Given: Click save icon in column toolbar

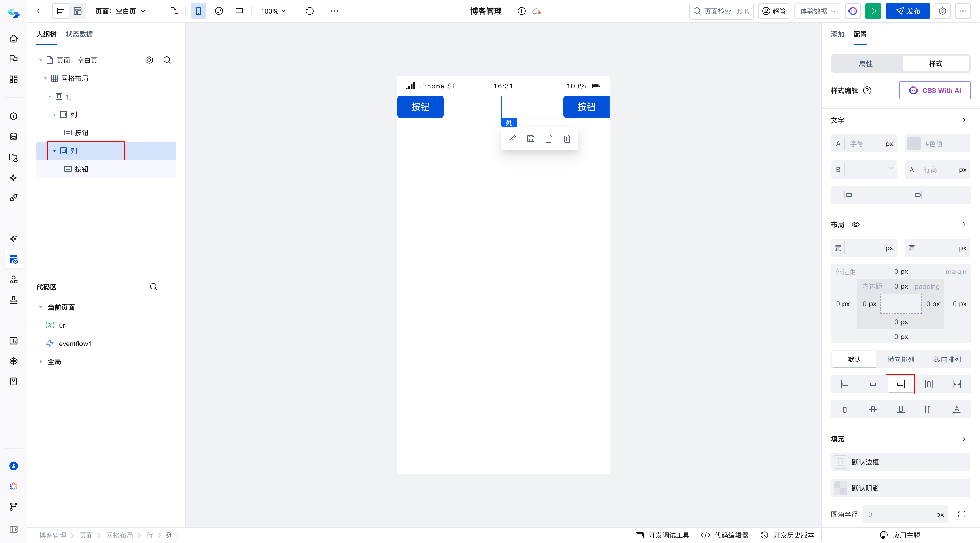Looking at the screenshot, I should [531, 138].
